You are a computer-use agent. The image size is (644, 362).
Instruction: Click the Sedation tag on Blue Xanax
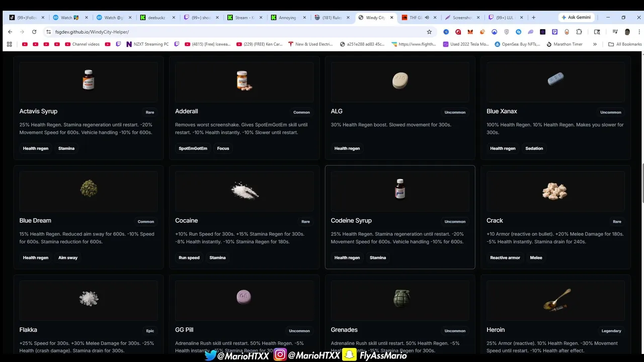click(534, 148)
